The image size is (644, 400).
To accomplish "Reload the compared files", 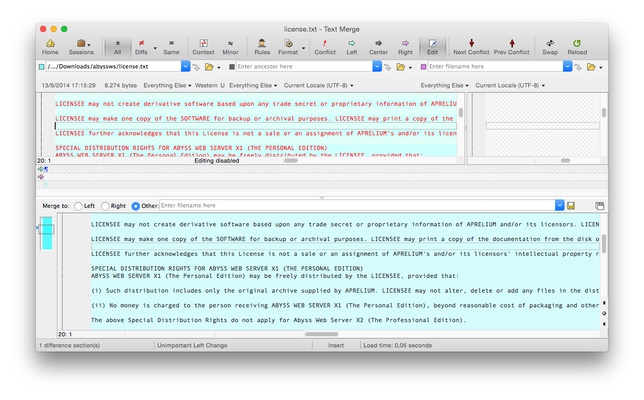I will coord(577,47).
